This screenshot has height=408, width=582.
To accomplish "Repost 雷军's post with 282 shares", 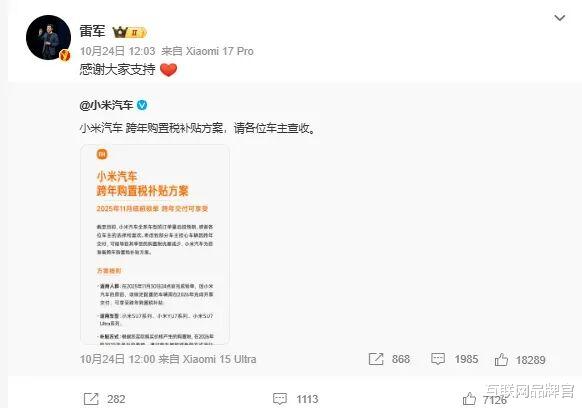I will (x=91, y=399).
